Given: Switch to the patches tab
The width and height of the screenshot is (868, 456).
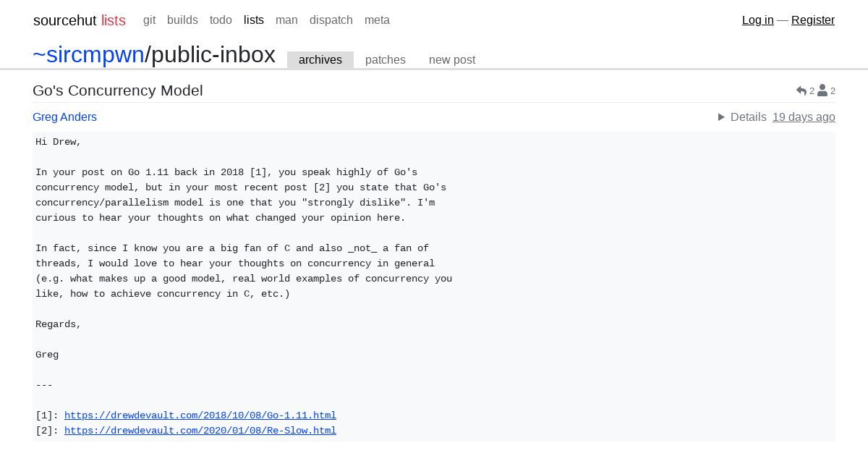Looking at the screenshot, I should (386, 60).
